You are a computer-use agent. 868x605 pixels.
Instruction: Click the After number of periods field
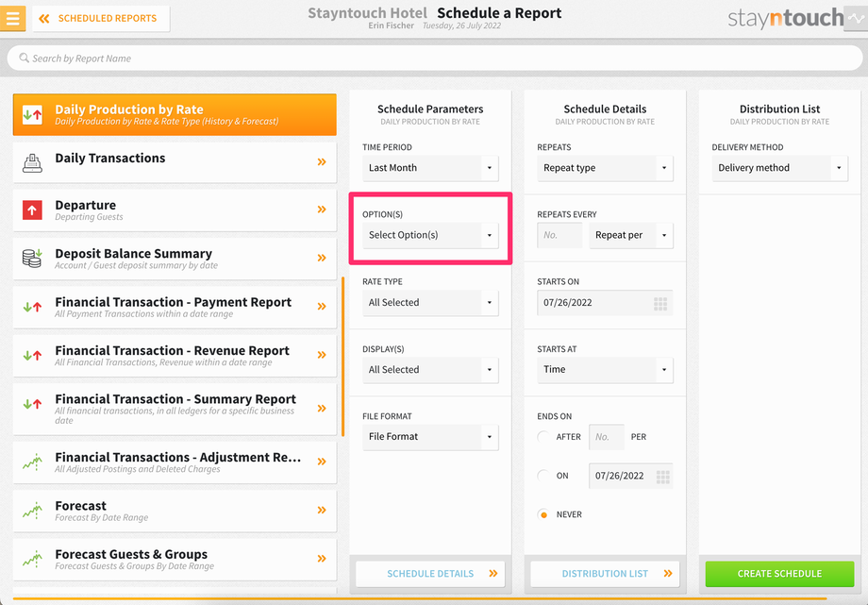pyautogui.click(x=607, y=437)
